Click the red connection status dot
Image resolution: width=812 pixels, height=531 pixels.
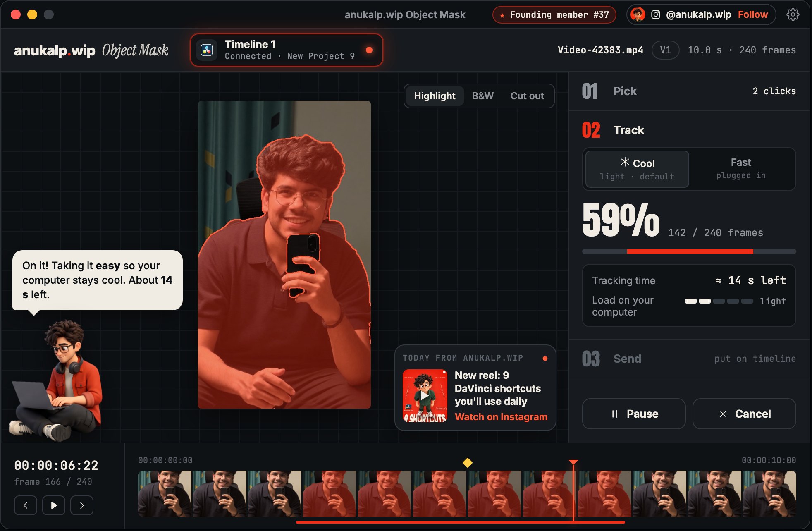pyautogui.click(x=369, y=50)
